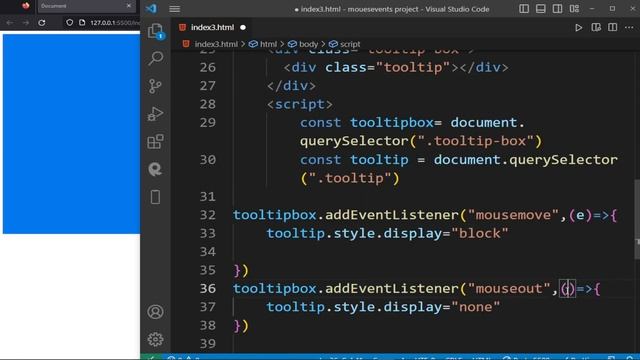Viewport: 640px width, 360px height.
Task: Open Customize Layout button
Action: click(x=574, y=9)
